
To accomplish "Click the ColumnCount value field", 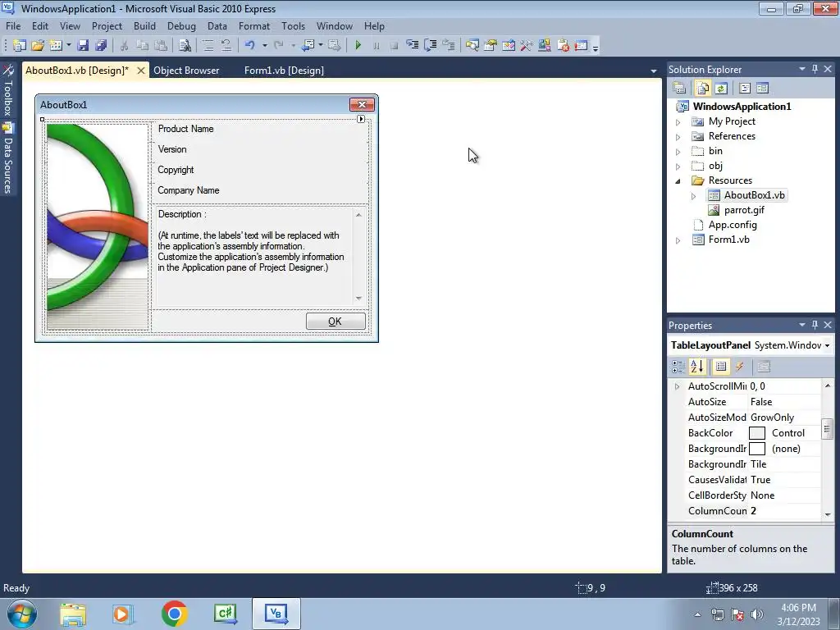I will coord(784,511).
